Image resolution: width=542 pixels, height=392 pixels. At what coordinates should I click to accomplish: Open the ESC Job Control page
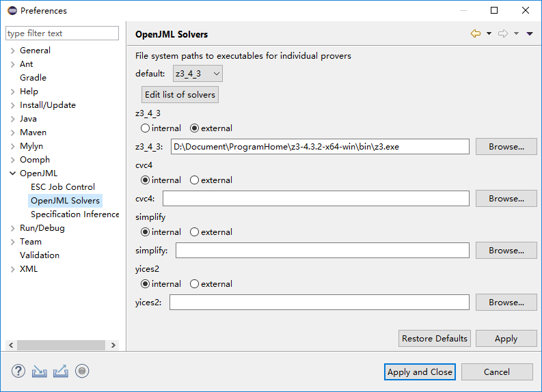click(x=63, y=187)
